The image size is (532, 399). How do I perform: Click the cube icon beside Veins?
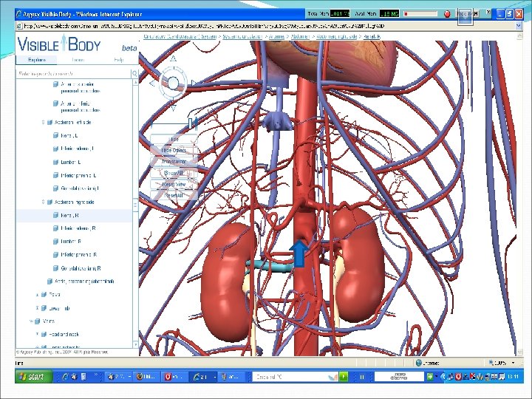tap(38, 321)
